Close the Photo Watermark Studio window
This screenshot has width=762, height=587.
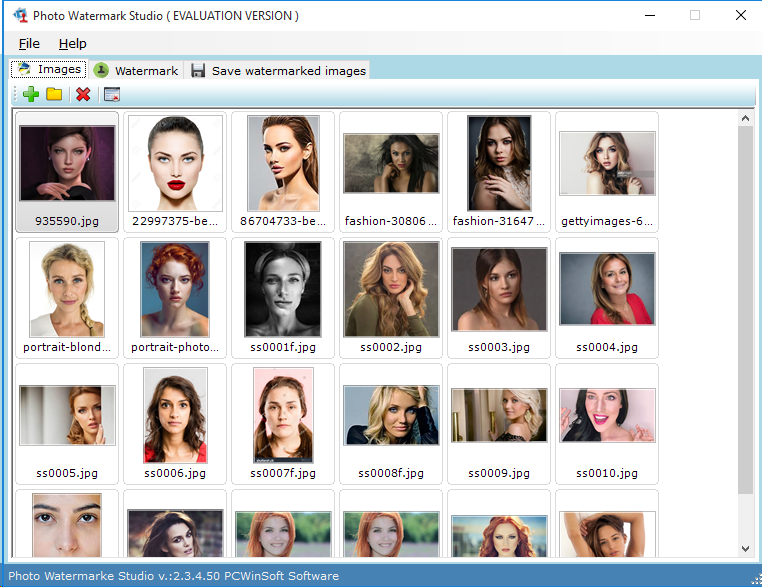click(x=741, y=16)
